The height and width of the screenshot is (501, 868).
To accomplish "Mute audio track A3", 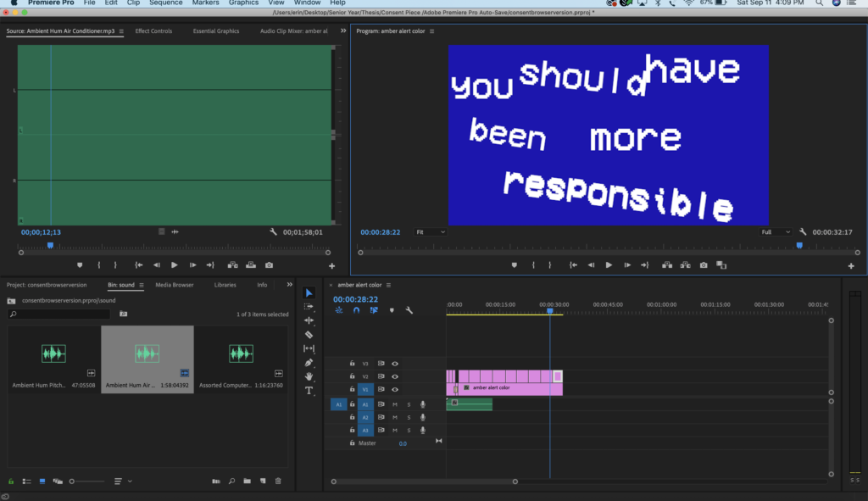I will coord(395,430).
